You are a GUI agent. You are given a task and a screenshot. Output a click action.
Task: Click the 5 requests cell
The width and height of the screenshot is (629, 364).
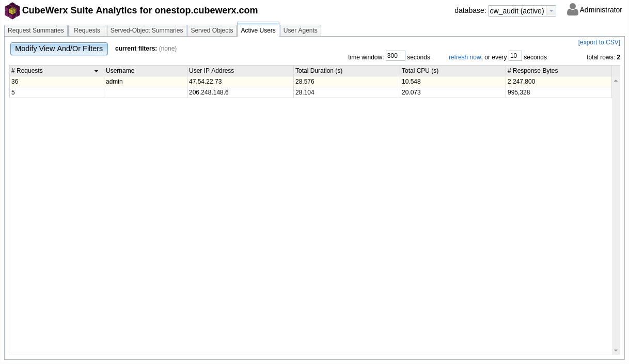point(57,92)
